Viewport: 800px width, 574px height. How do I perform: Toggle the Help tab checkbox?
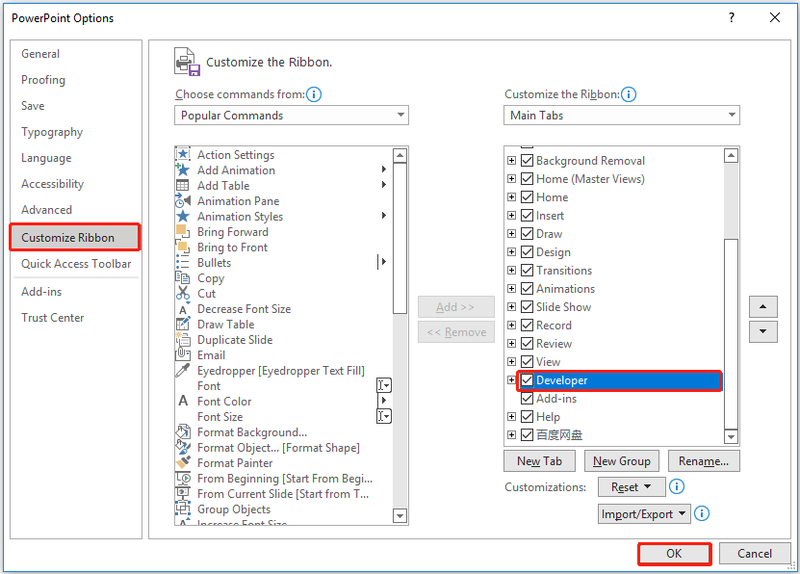click(x=527, y=417)
